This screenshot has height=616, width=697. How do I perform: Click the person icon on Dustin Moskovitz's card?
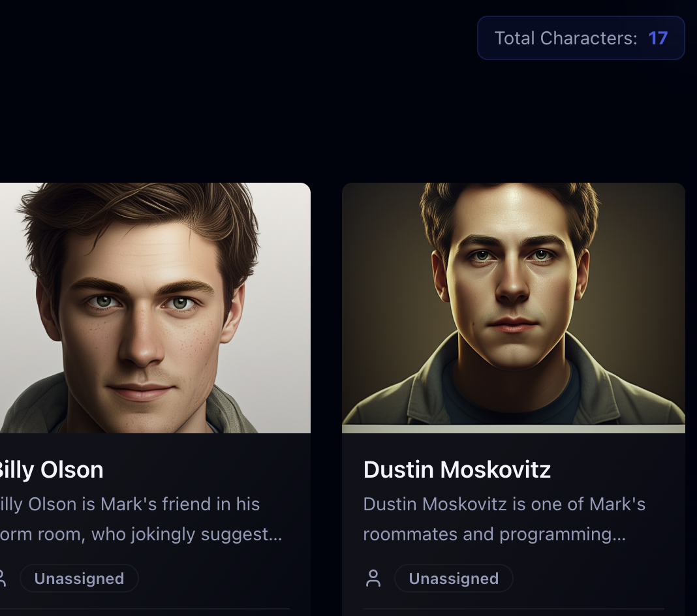[373, 578]
